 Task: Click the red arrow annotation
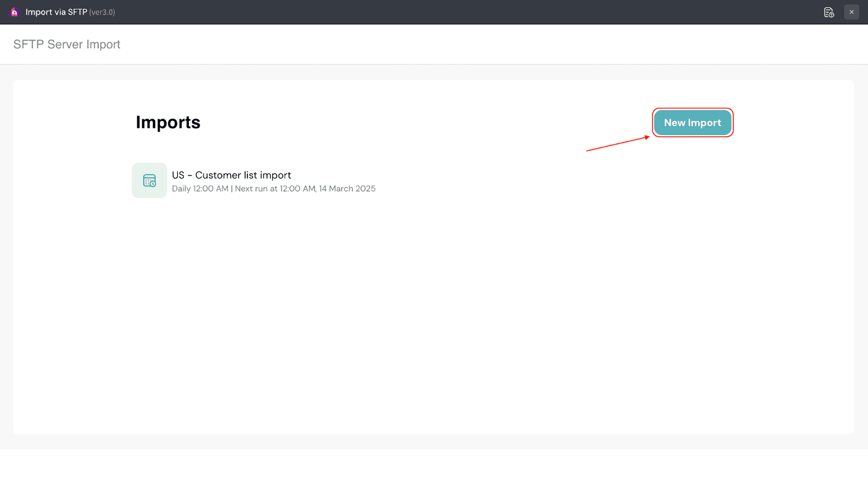click(x=617, y=144)
